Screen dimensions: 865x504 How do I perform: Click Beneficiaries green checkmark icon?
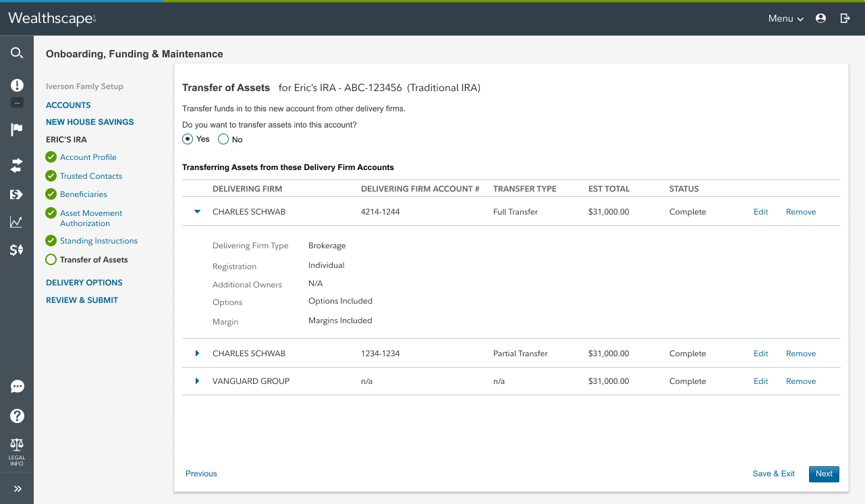click(51, 194)
